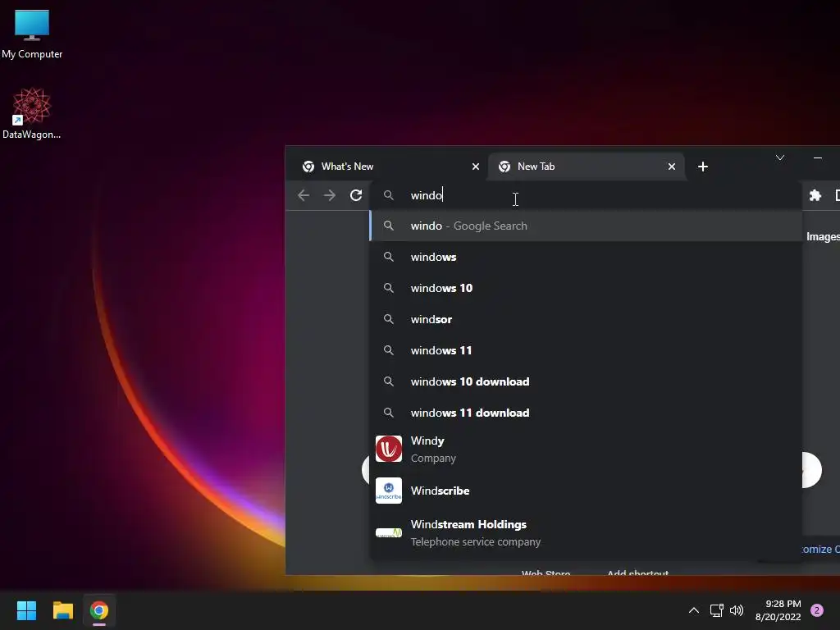
Task: Pick the 'windsor' suggestion
Action: (586, 319)
